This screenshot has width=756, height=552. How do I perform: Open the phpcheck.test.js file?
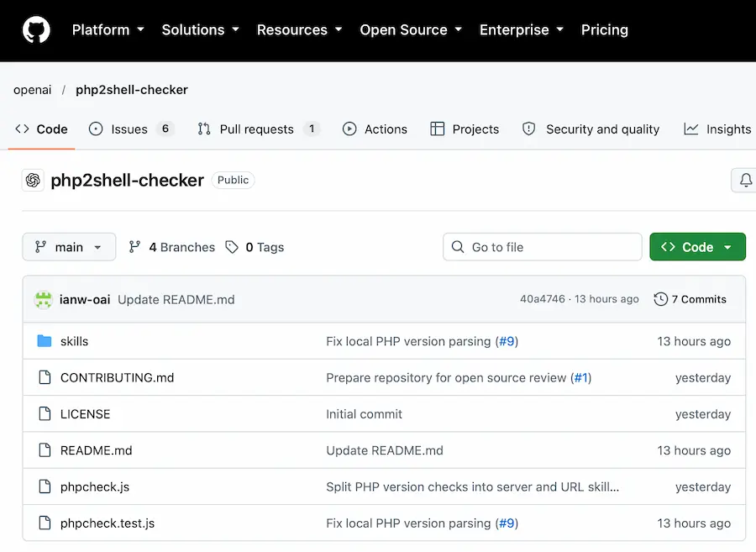(x=108, y=523)
